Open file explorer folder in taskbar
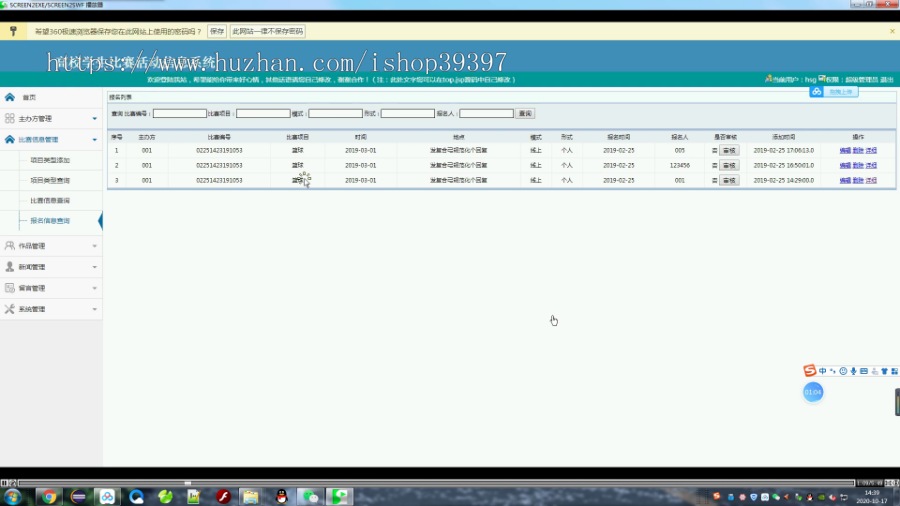This screenshot has height=506, width=900. (x=250, y=496)
